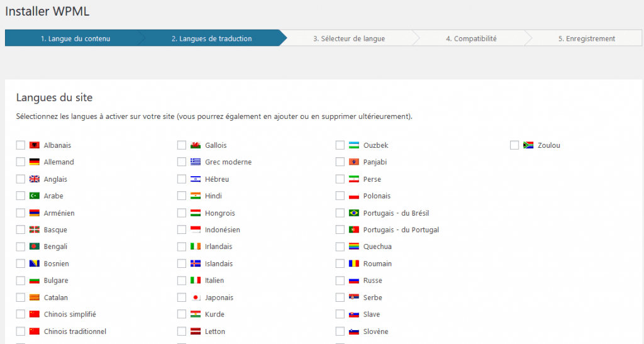Image resolution: width=644 pixels, height=344 pixels.
Task: Click the Kurdish flag beside Kurde
Action: coord(196,314)
